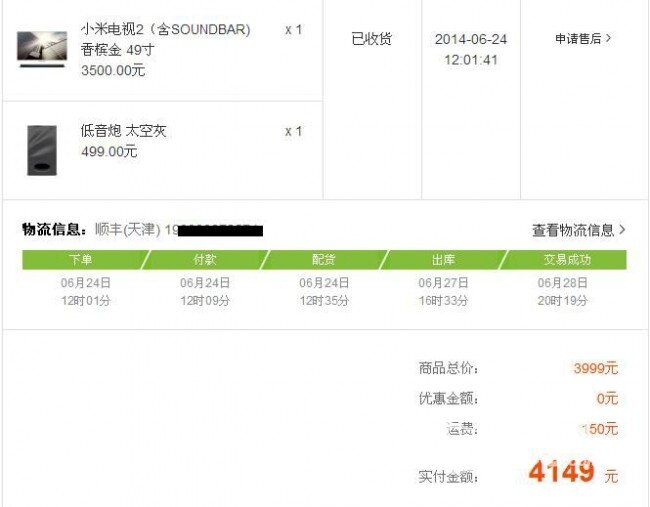This screenshot has height=507, width=650.
Task: Select the 付款 progress step
Action: point(205,260)
